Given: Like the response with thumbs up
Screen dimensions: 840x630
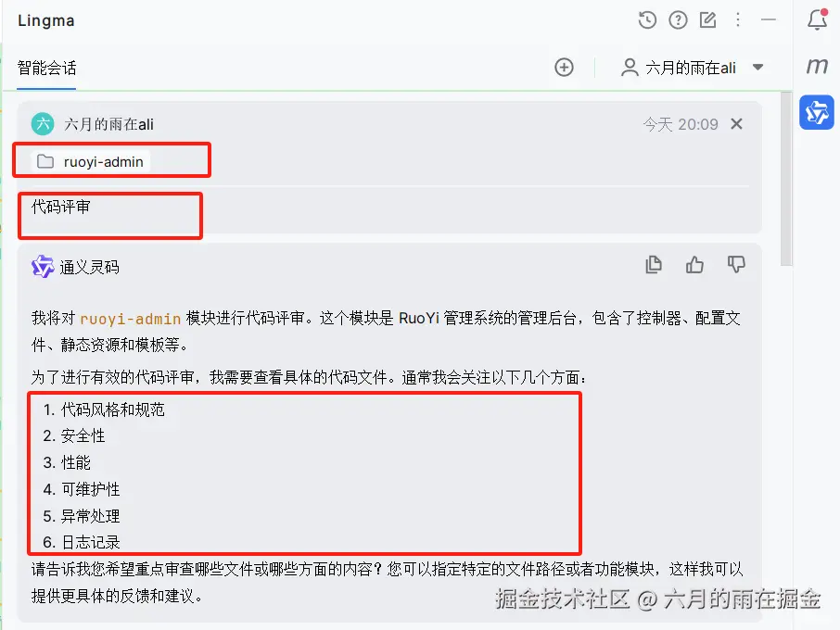Looking at the screenshot, I should tap(694, 264).
